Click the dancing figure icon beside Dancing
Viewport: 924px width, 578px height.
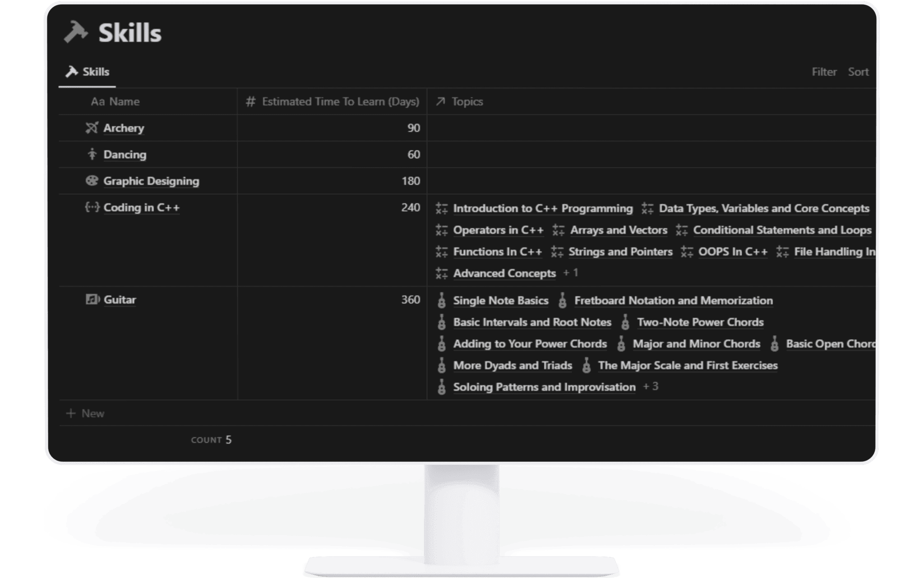coord(92,154)
